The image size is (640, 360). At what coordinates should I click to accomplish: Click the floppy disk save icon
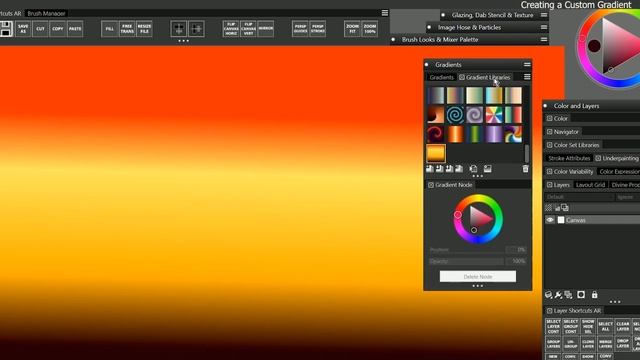point(6,29)
